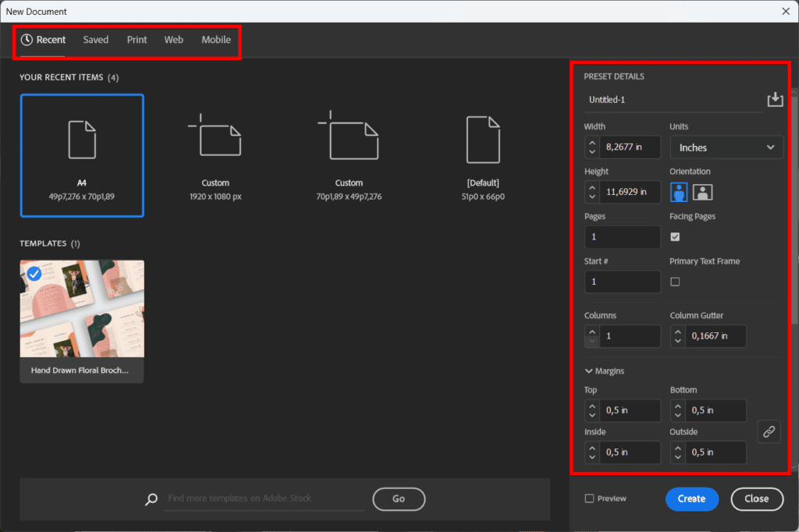Click the link margins chain icon
The image size is (799, 532).
click(x=769, y=431)
